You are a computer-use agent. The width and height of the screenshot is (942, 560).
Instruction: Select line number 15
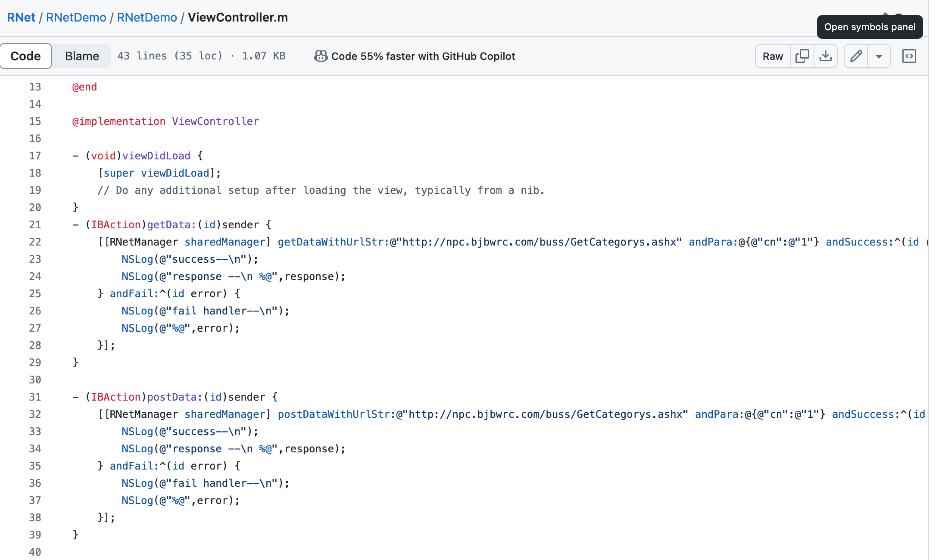tap(35, 121)
